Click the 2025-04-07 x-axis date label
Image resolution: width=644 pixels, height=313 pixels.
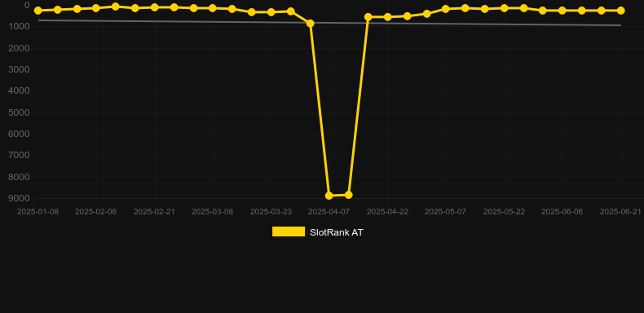pos(329,212)
